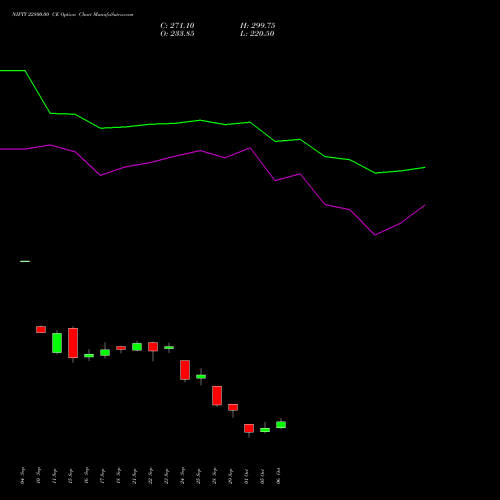Select the 01 Oct date label

(246, 476)
